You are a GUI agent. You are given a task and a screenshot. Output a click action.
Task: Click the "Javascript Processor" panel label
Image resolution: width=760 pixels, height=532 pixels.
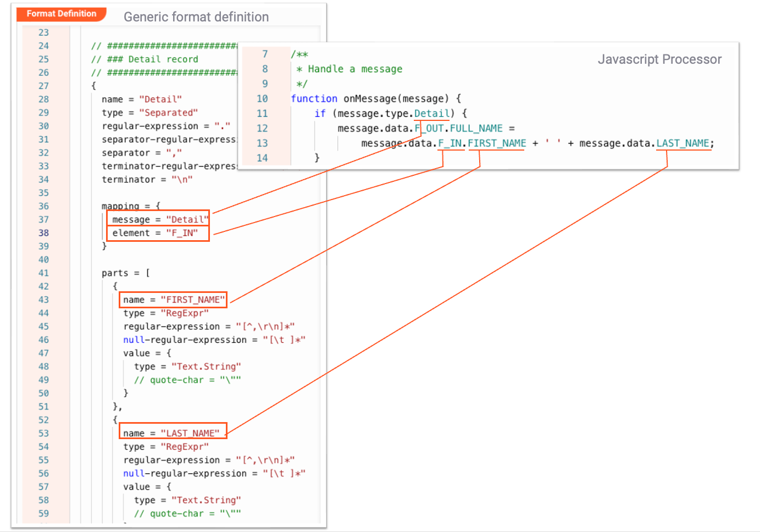[x=659, y=59]
